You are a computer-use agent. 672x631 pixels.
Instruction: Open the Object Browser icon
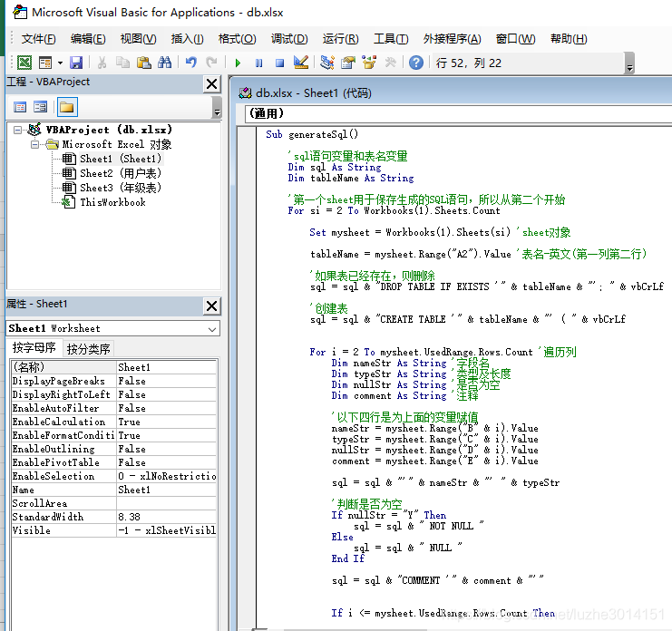(369, 63)
